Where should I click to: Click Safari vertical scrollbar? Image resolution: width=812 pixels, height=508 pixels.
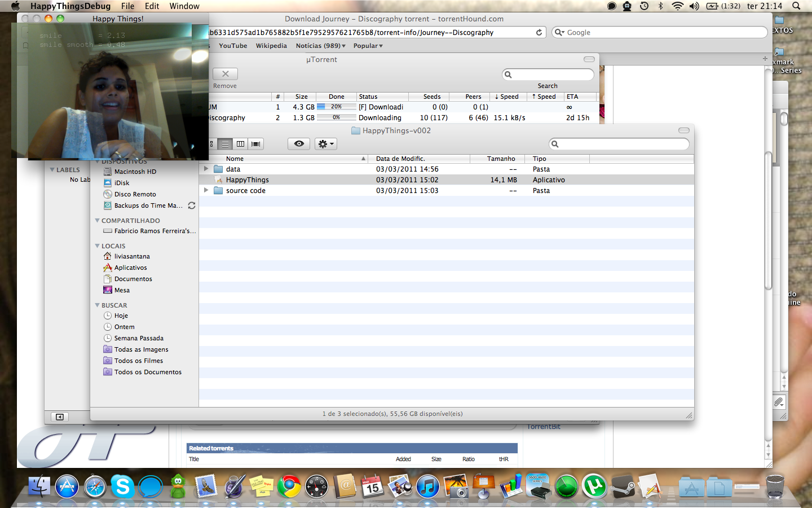[x=768, y=220]
